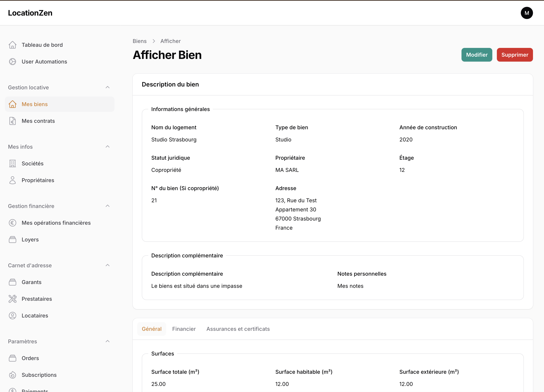Click the MA SARL owner value
The width and height of the screenshot is (544, 392).
tap(287, 170)
